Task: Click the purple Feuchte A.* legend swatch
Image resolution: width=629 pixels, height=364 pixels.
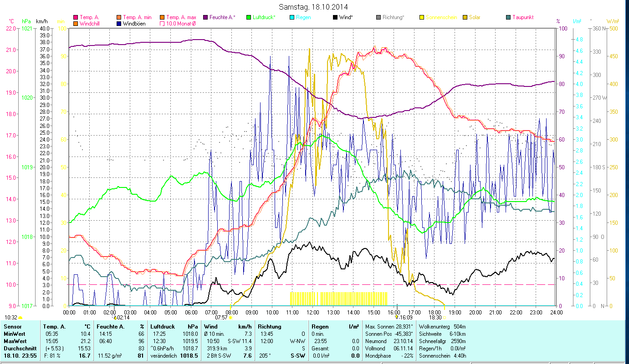Action: point(205,17)
